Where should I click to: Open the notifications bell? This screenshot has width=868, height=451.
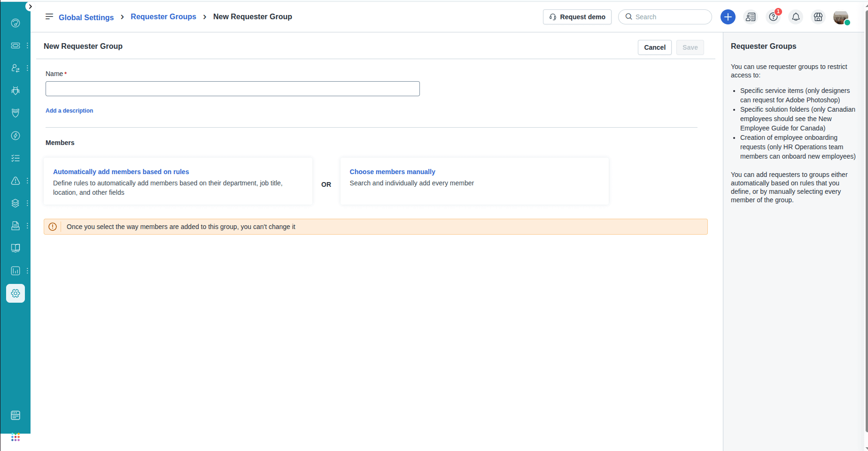796,17
